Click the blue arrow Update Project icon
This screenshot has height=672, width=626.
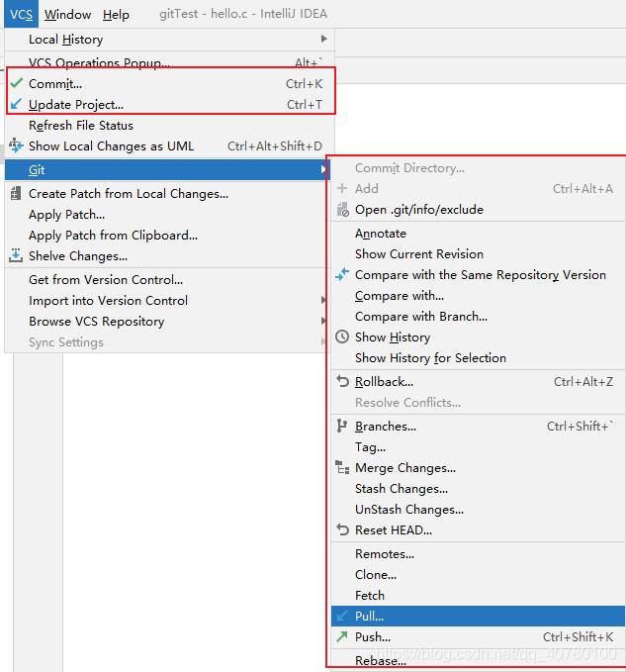pos(16,104)
